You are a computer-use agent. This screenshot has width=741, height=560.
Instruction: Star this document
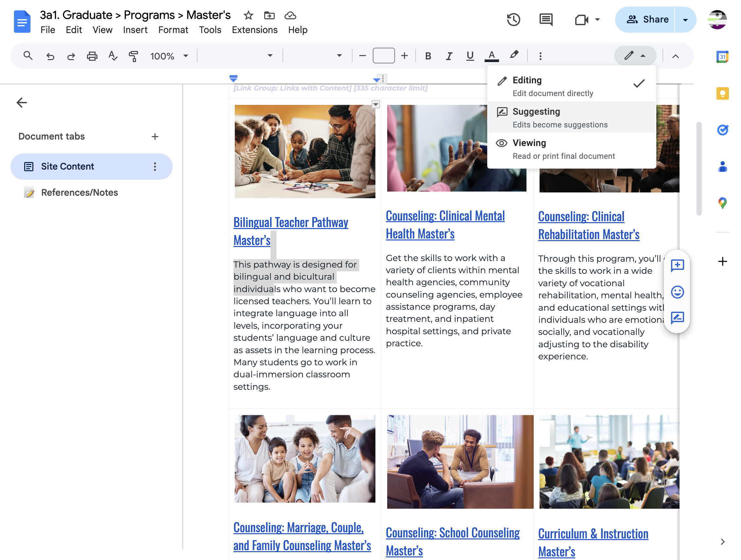pos(248,15)
